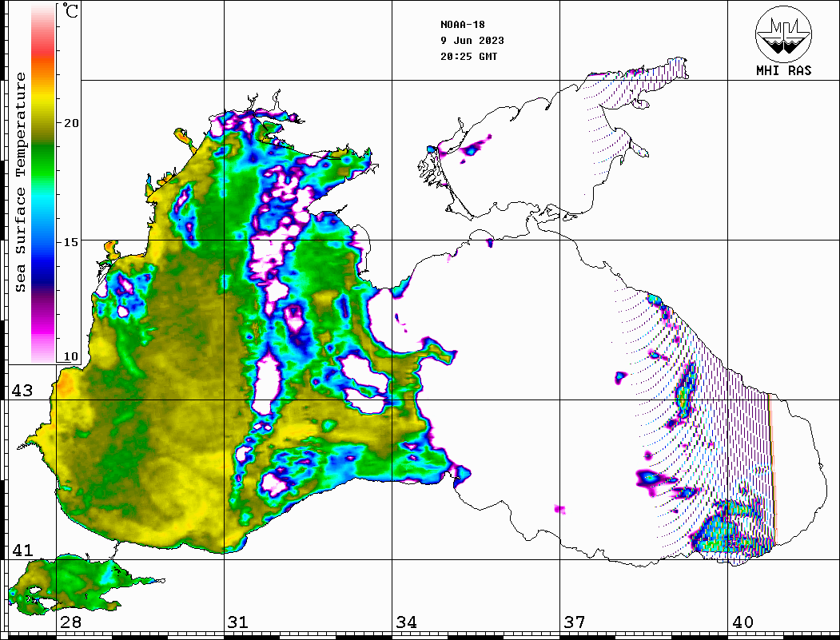Click the 'NOAA-18' satellite label
This screenshot has height=640, width=840.
coord(462,25)
